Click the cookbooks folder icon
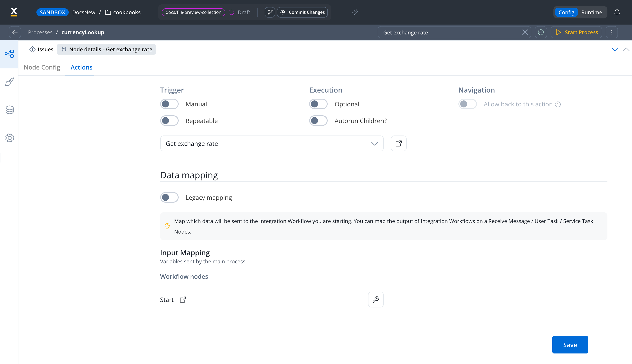632x364 pixels. pyautogui.click(x=108, y=12)
